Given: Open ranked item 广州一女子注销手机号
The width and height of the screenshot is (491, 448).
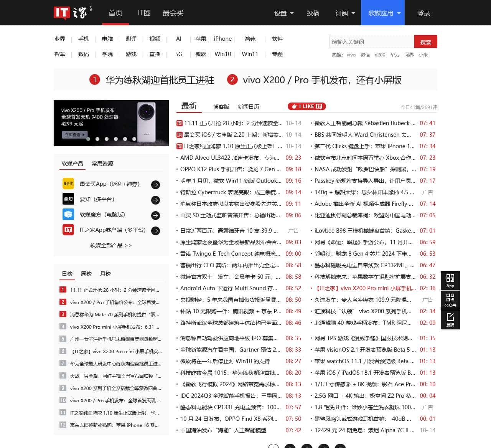Looking at the screenshot, I should coord(116,339).
